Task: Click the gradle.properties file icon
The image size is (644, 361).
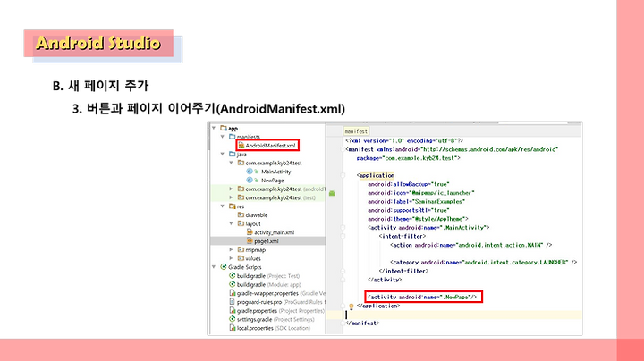Action: [x=232, y=311]
